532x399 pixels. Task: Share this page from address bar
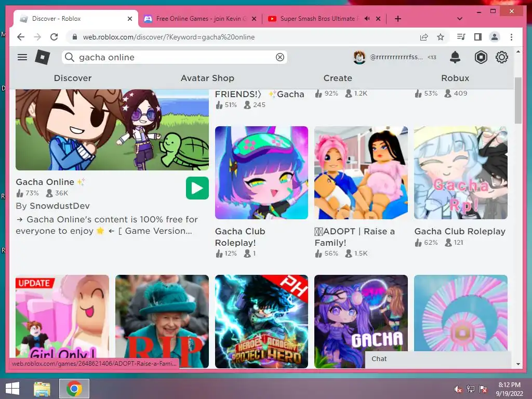pos(424,37)
